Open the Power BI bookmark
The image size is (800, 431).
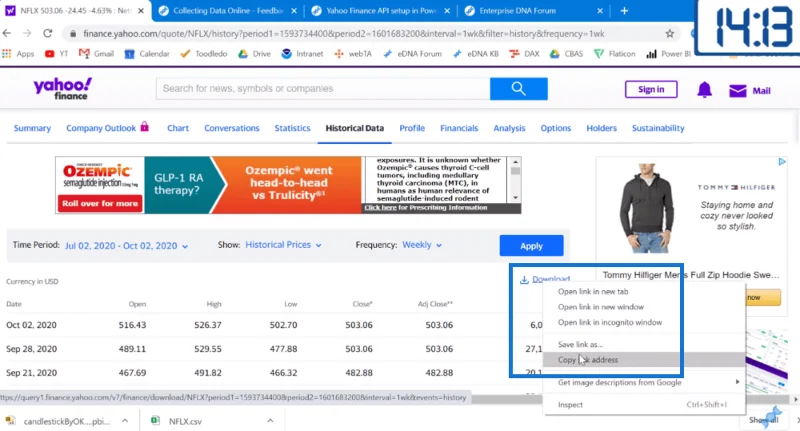click(668, 54)
